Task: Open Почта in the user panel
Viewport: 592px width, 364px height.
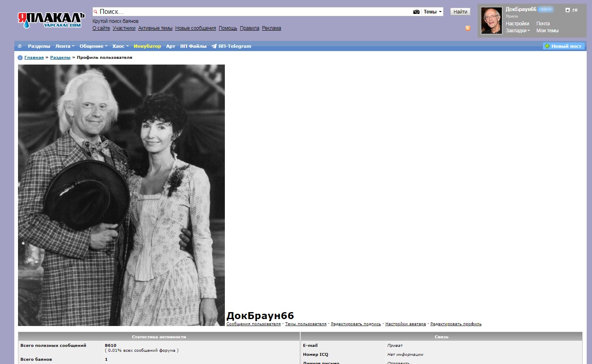Action: [x=543, y=24]
